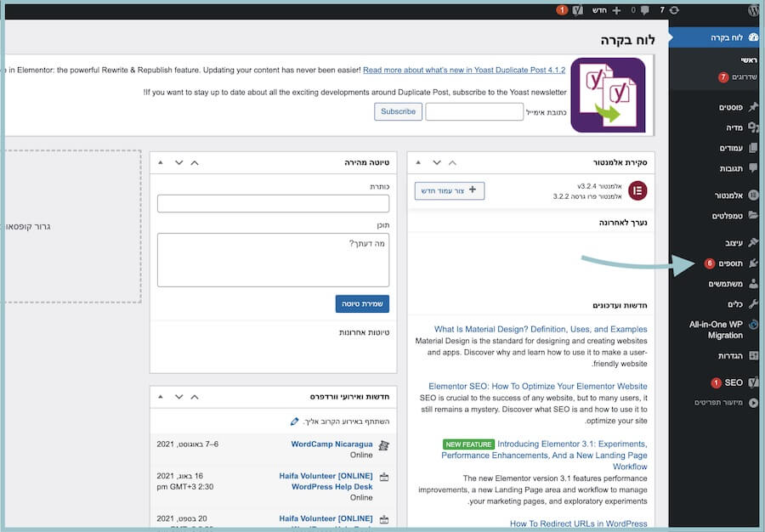The image size is (765, 532).
Task: Click the plus 'חדש' new content item
Action: (606, 10)
